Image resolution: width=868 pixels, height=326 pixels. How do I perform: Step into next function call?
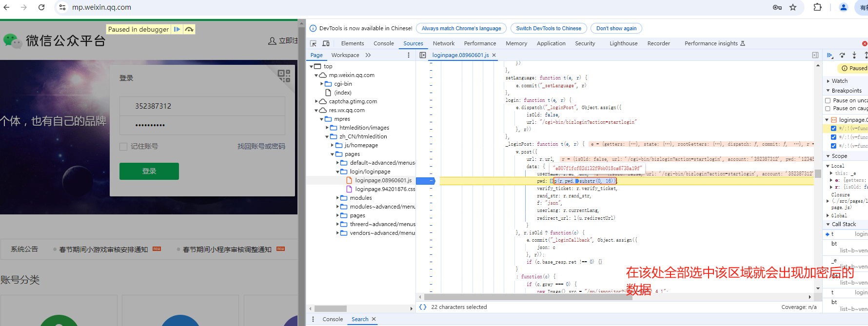(x=854, y=56)
